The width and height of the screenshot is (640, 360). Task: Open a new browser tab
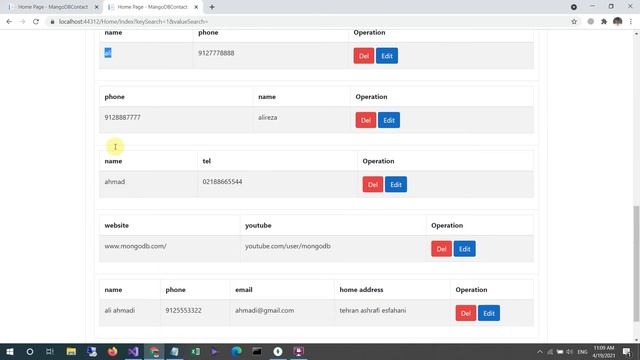click(x=212, y=7)
